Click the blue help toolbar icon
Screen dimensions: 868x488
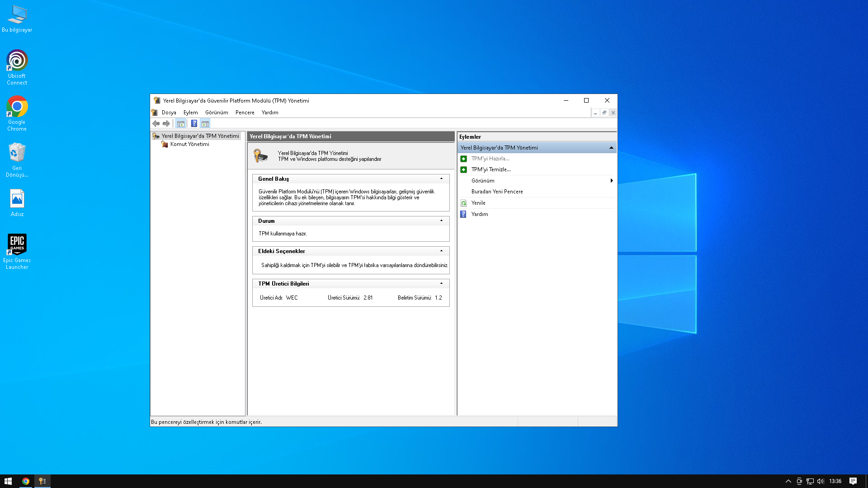(194, 123)
